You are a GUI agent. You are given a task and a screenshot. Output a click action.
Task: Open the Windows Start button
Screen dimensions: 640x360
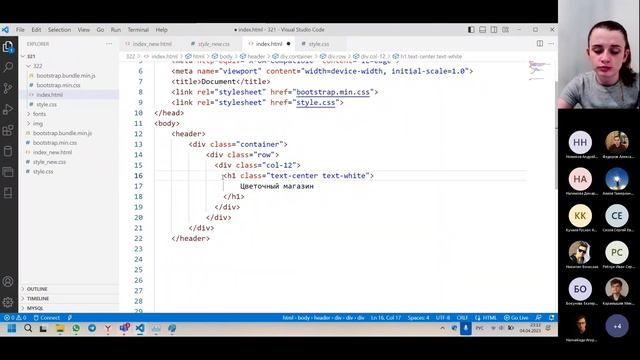[12, 328]
